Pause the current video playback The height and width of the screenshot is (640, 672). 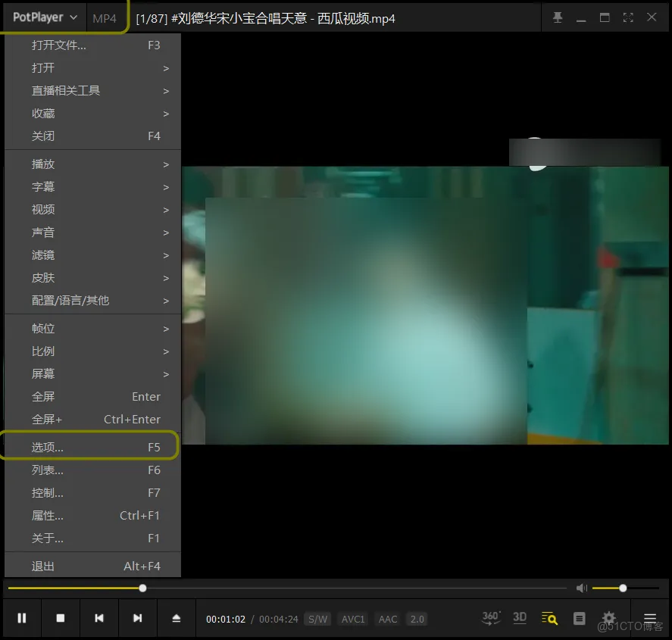(x=22, y=618)
